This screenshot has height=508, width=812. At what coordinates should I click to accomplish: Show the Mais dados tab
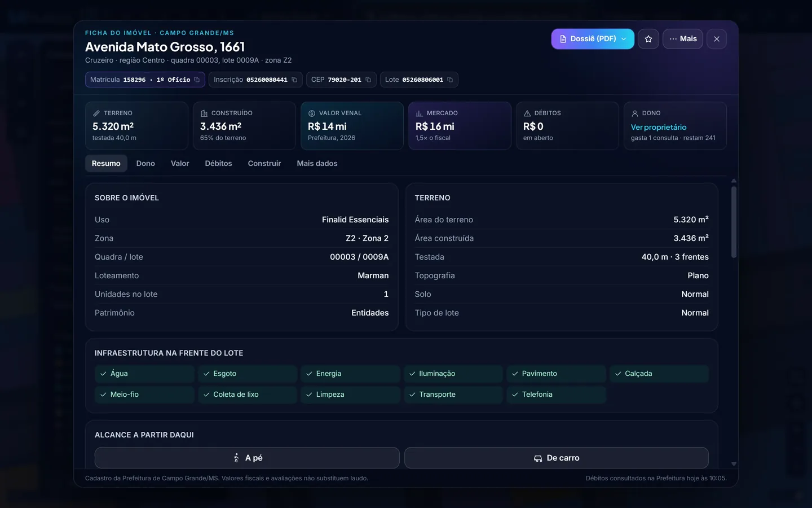[x=317, y=163]
